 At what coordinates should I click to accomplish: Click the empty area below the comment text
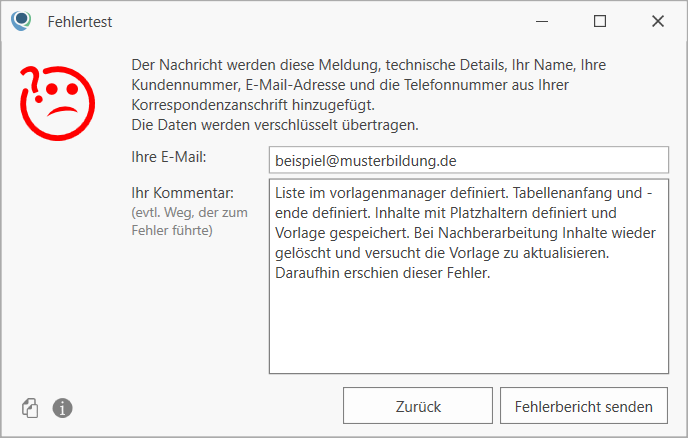[x=469, y=329]
